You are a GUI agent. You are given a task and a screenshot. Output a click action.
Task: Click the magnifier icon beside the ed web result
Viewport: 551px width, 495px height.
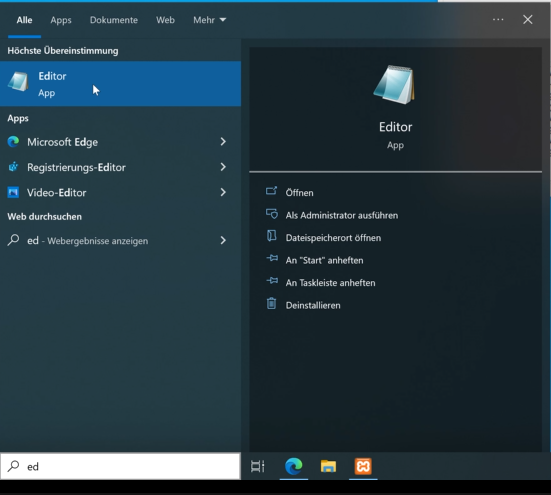[x=13, y=240]
